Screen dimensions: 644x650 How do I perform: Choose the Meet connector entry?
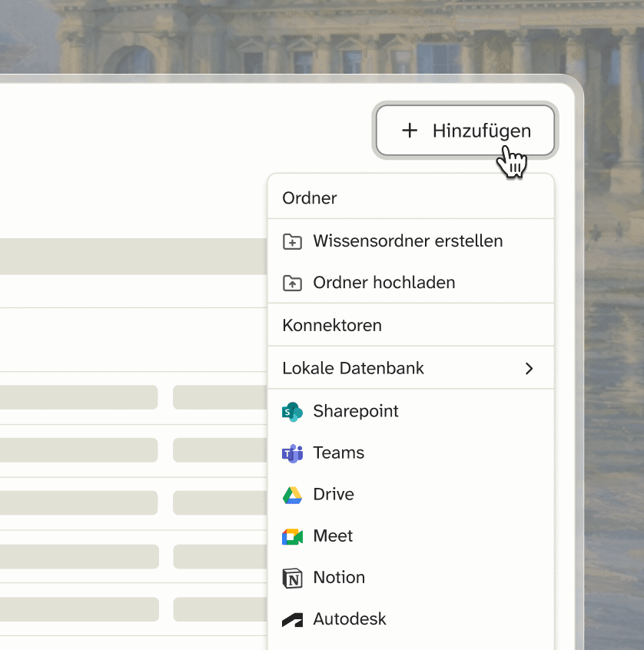[410, 536]
